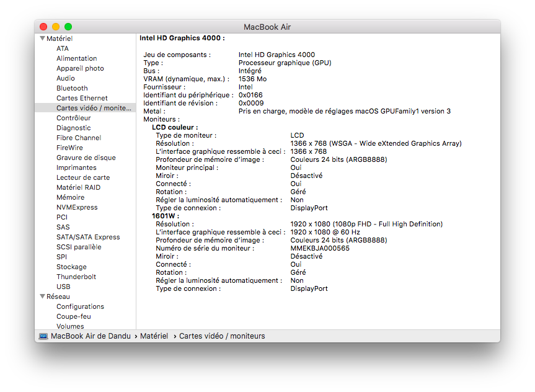Click the Intel HD Graphics 4000 heading
The height and width of the screenshot is (392, 535).
pos(182,38)
